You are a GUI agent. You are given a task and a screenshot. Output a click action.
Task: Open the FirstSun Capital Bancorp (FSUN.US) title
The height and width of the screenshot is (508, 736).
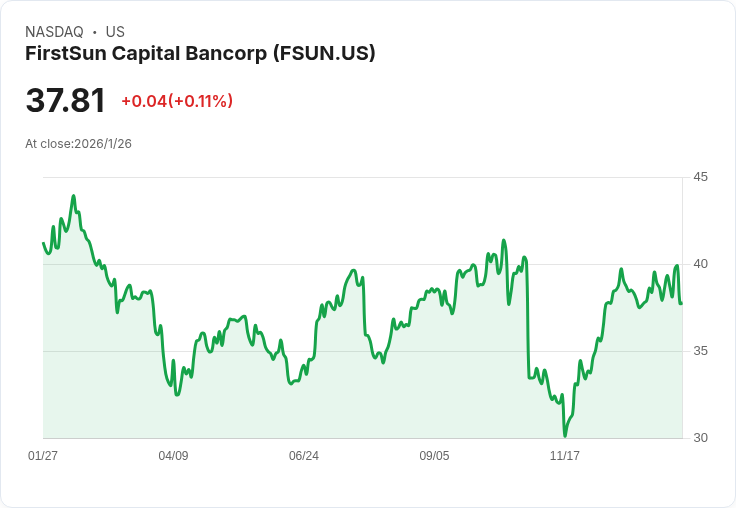(200, 54)
